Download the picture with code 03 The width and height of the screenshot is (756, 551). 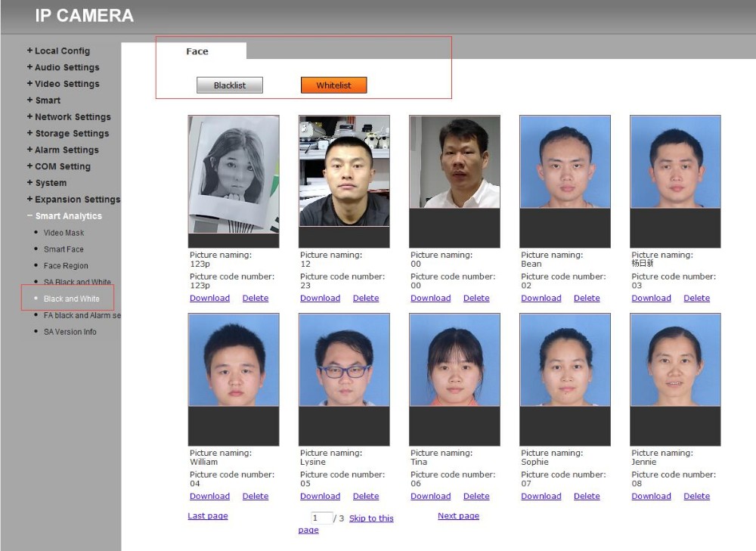pyautogui.click(x=651, y=298)
